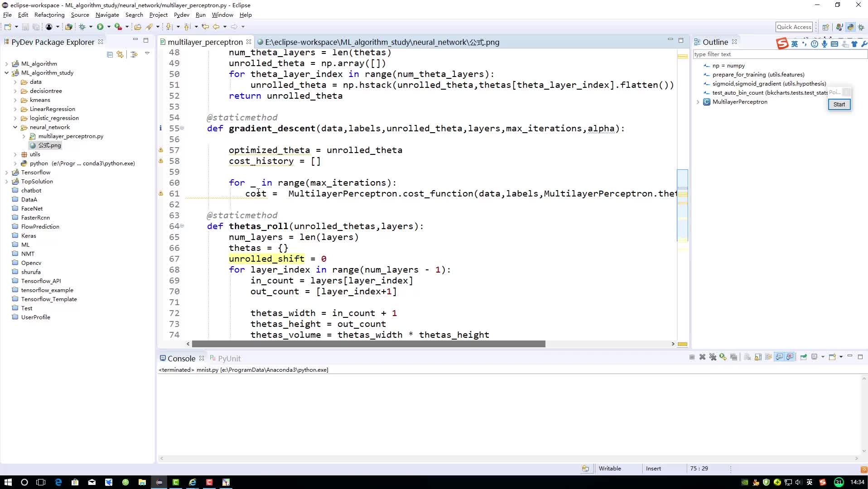Select the Tensorflow project
Viewport: 868px width, 489px height.
click(x=36, y=173)
